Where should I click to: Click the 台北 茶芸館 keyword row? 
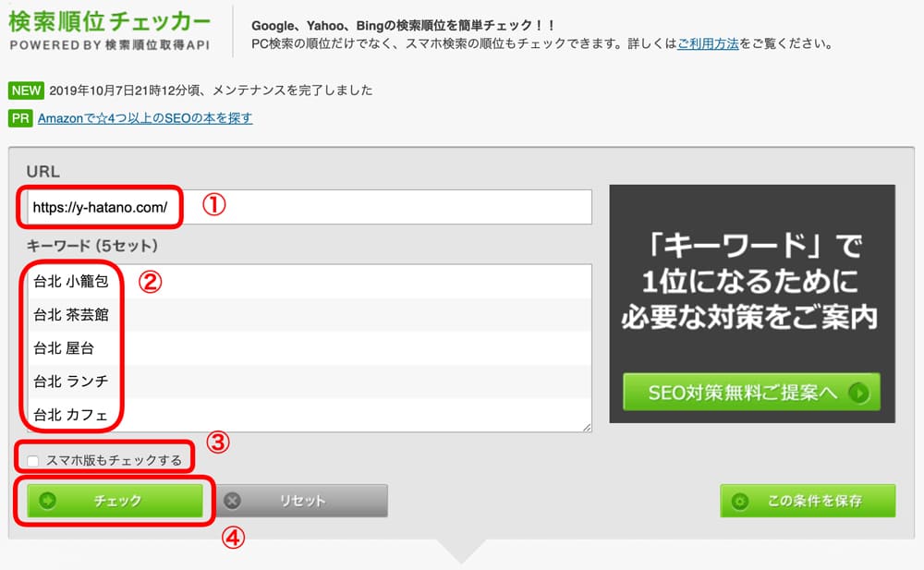click(x=309, y=315)
